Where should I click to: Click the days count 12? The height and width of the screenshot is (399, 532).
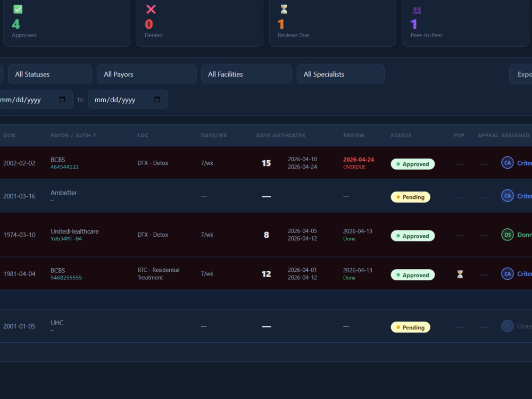click(267, 274)
